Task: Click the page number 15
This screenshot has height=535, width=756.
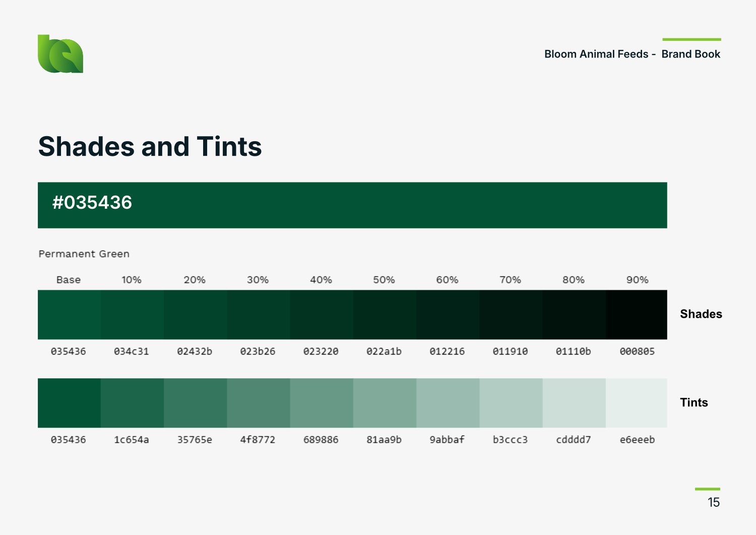Action: click(713, 502)
